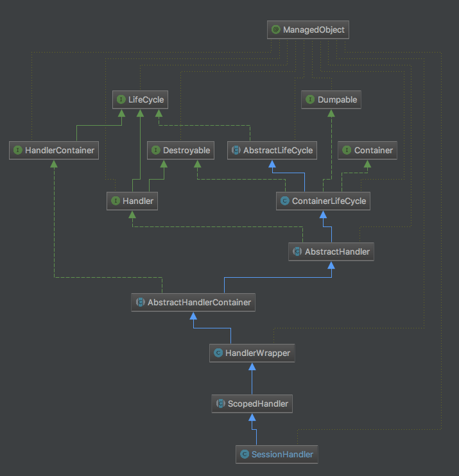Click the annotation icon on ManagedObject node
Screen dimensions: 459x476
275,30
